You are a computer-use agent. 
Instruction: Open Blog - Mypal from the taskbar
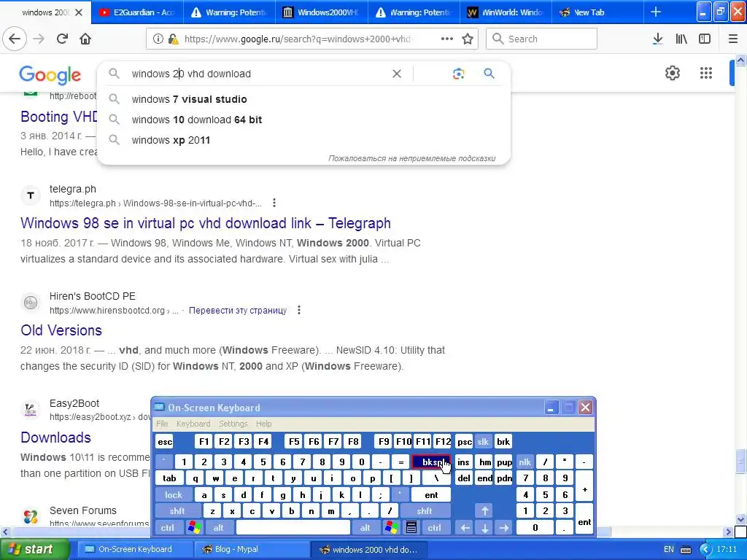252,550
